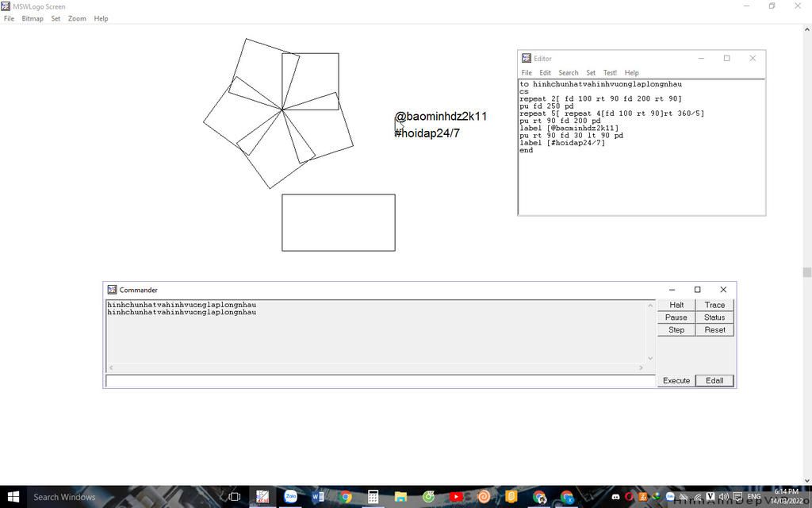The height and width of the screenshot is (508, 812).
Task: Open YouTube from the taskbar
Action: point(456,497)
